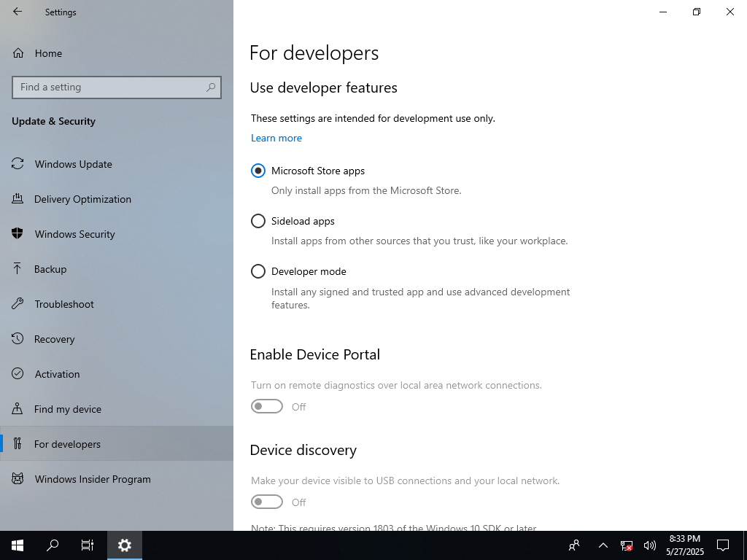Select Microsoft Store apps radio button
Image resolution: width=747 pixels, height=560 pixels.
[258, 171]
